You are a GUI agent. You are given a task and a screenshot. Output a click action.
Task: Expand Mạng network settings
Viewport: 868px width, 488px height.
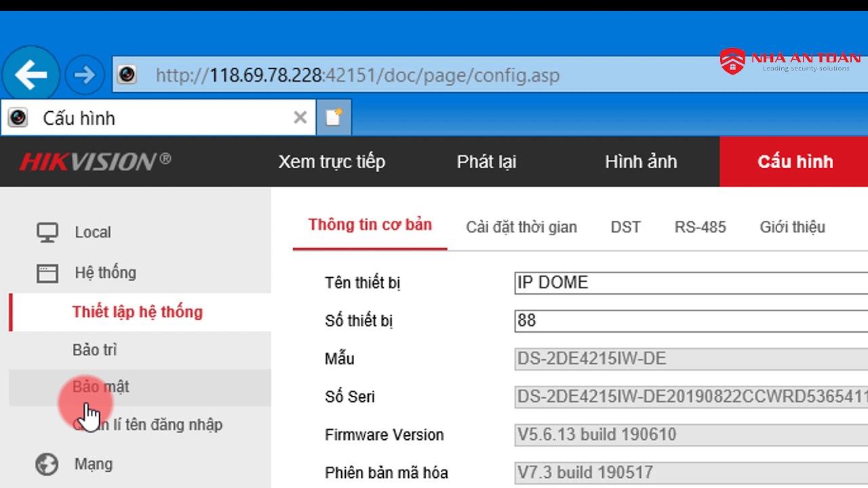pyautogui.click(x=94, y=465)
